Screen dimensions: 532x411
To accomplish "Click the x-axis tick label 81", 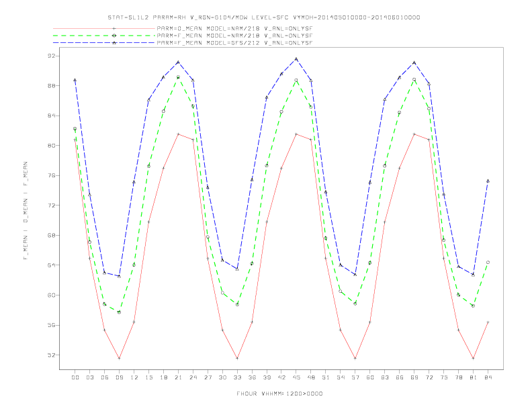I will [474, 377].
